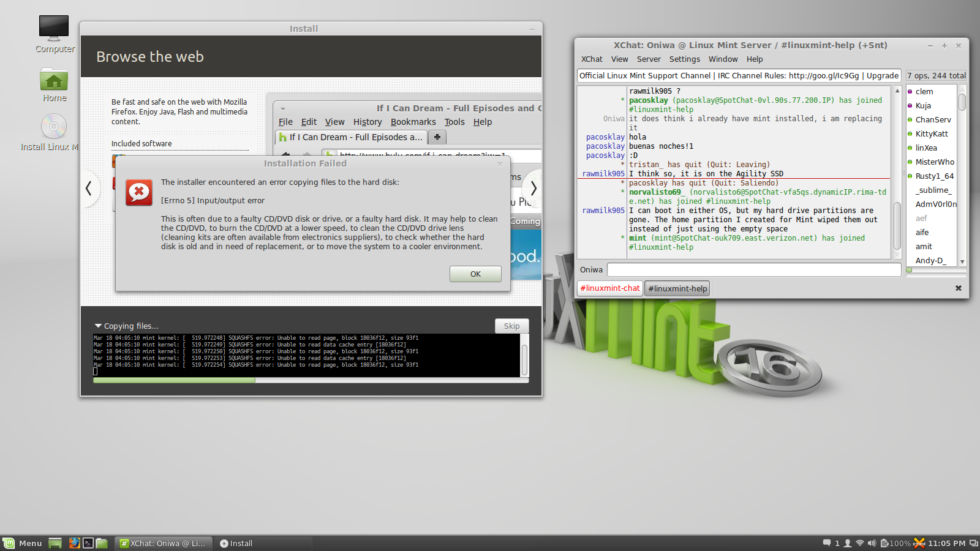Screen dimensions: 980x551
Task: Click the pacosklay nickname saying hola
Action: click(605, 137)
